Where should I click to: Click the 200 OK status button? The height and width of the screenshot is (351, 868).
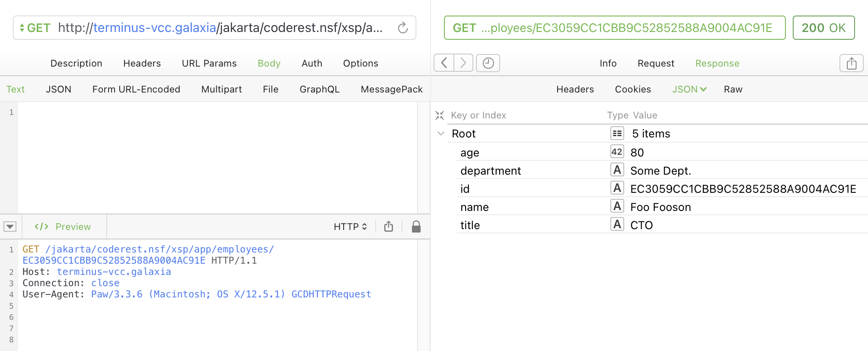coord(823,28)
